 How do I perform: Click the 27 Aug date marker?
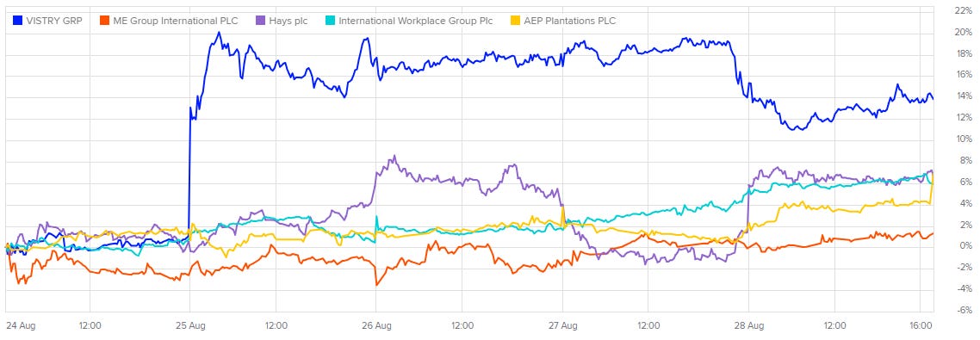[x=562, y=325]
